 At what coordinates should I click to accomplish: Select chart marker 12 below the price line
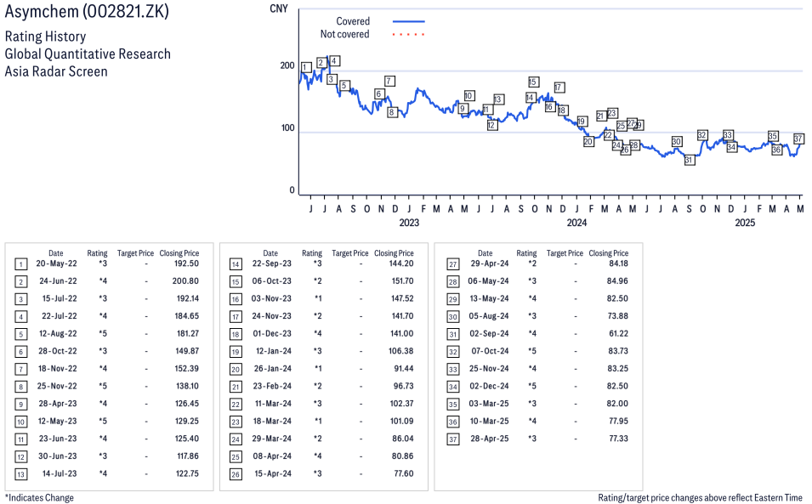(492, 125)
